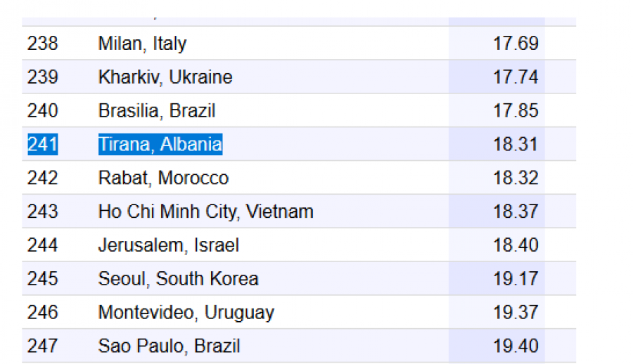Screen dimensions: 633x364
Task: Click the highlighted Tirana, Albania text
Action: click(160, 145)
